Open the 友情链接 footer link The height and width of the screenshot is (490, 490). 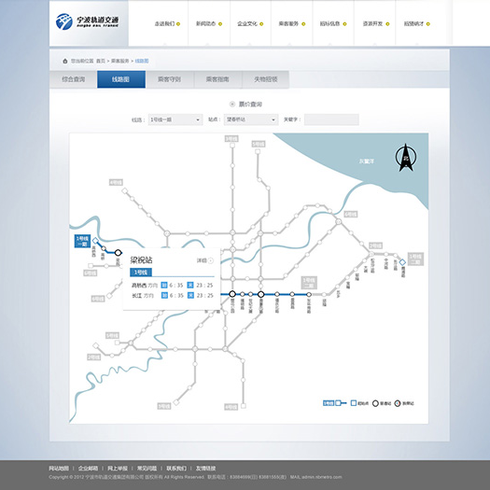pos(206,468)
